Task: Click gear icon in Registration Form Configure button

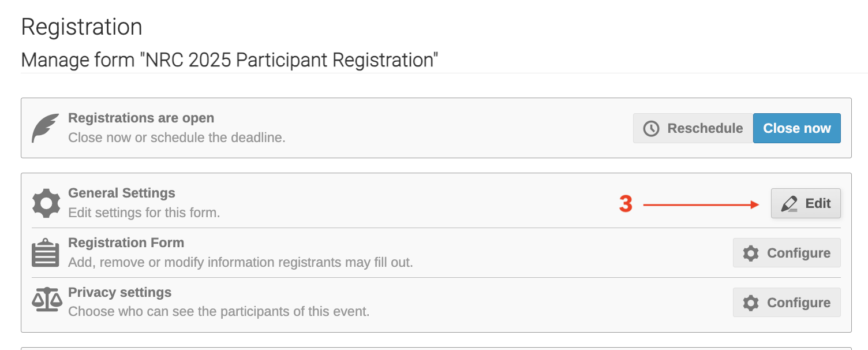Action: coord(751,254)
